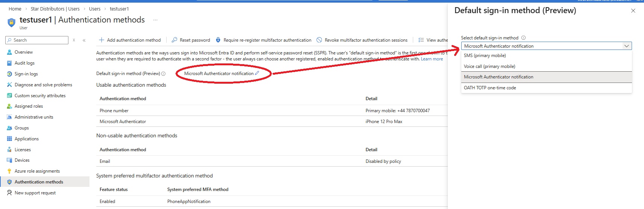Collapse the sidebar with the double chevron icon
644x209 pixels.
pyautogui.click(x=84, y=40)
